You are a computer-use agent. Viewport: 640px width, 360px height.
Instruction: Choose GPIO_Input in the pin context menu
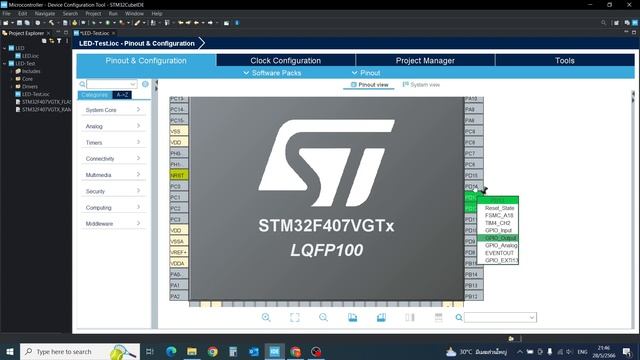click(x=498, y=230)
